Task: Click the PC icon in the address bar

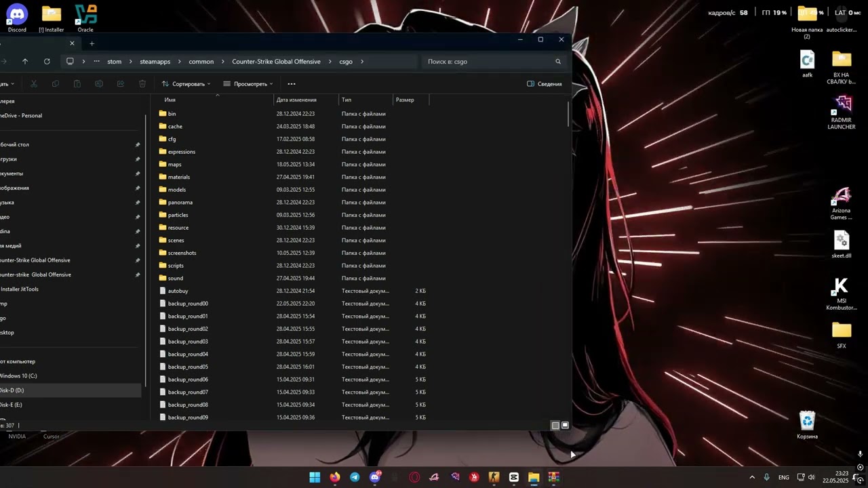Action: 70,62
